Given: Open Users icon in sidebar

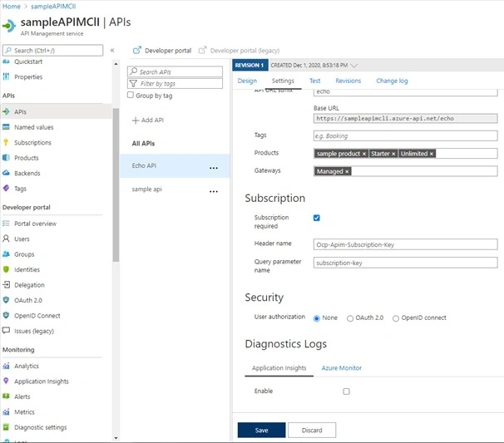Looking at the screenshot, I should (6, 239).
